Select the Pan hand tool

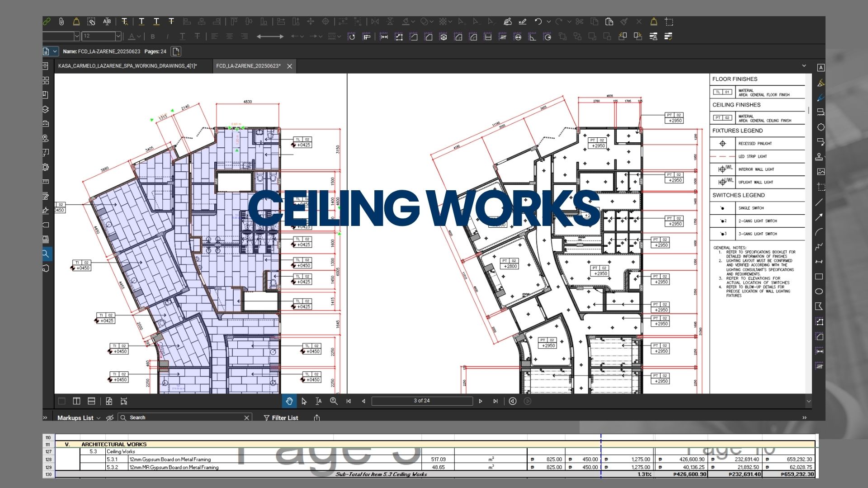point(289,401)
